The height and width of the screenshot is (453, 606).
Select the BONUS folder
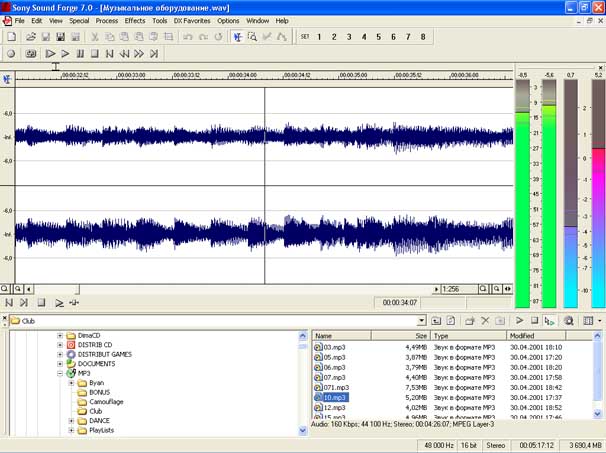(x=100, y=392)
